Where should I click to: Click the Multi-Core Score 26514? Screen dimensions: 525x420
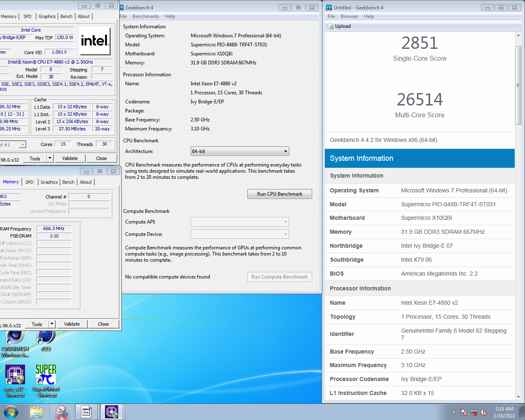(420, 100)
